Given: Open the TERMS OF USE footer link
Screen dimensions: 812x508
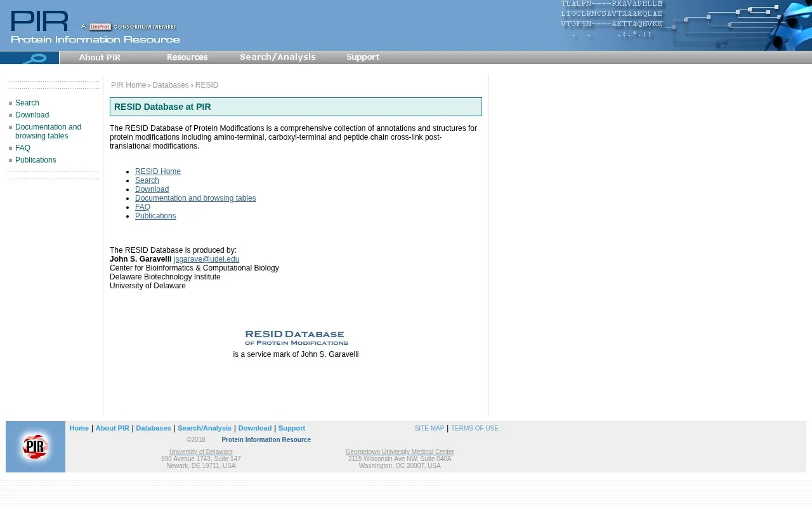Looking at the screenshot, I should click(x=475, y=429).
